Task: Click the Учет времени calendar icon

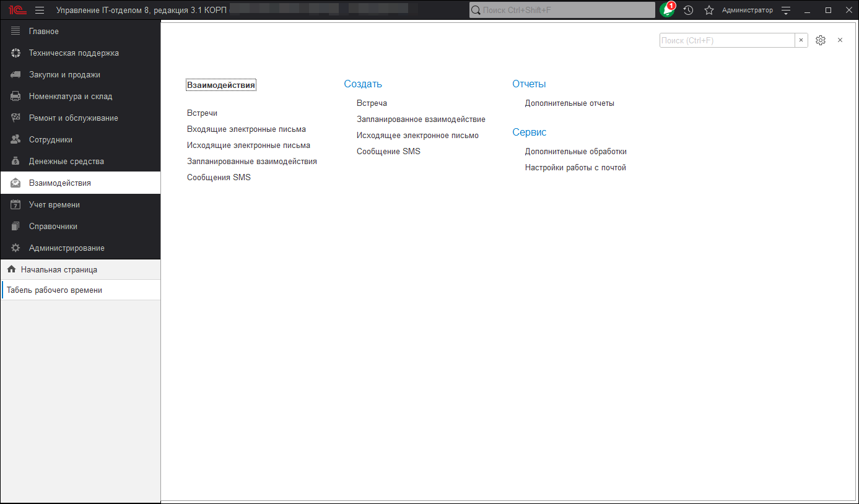Action: tap(16, 205)
